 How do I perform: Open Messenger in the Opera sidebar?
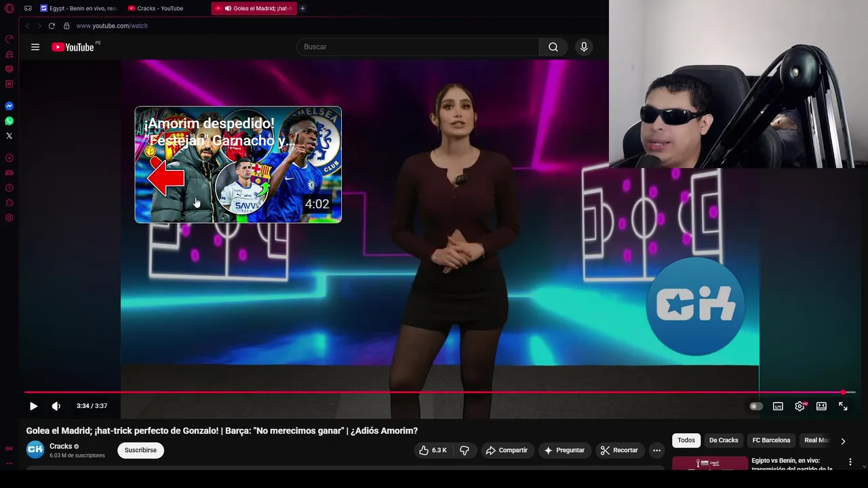pos(9,106)
